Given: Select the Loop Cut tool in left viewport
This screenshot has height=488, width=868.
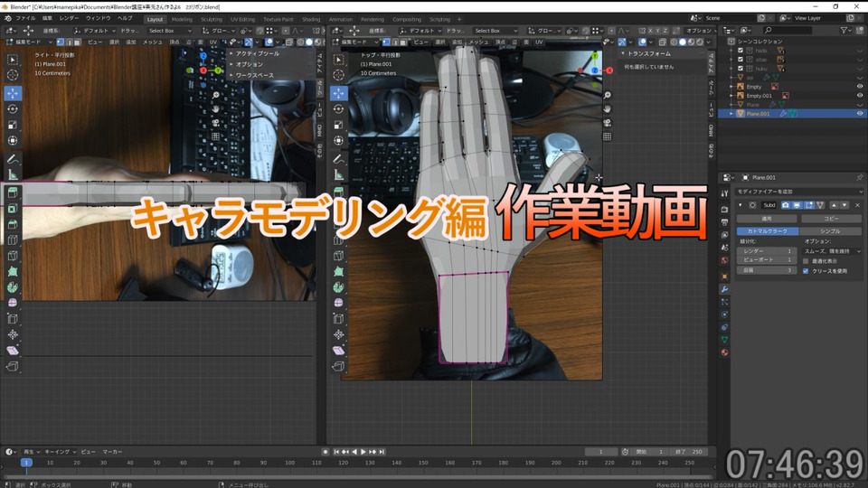Looking at the screenshot, I should (13, 240).
